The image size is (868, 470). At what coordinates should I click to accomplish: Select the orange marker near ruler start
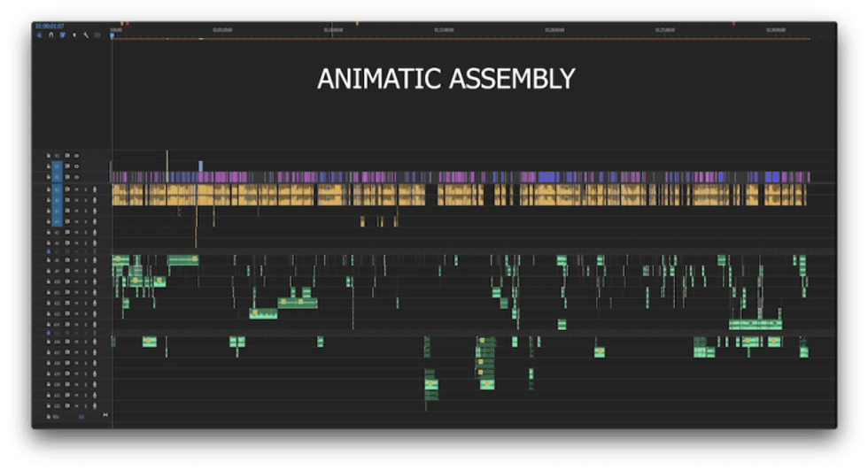[122, 24]
